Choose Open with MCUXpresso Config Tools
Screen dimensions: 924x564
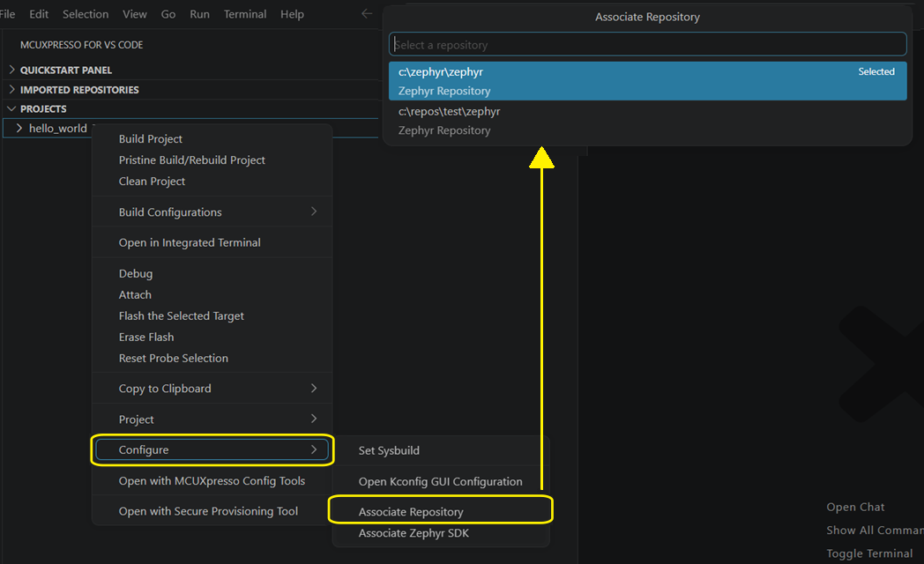coord(212,481)
